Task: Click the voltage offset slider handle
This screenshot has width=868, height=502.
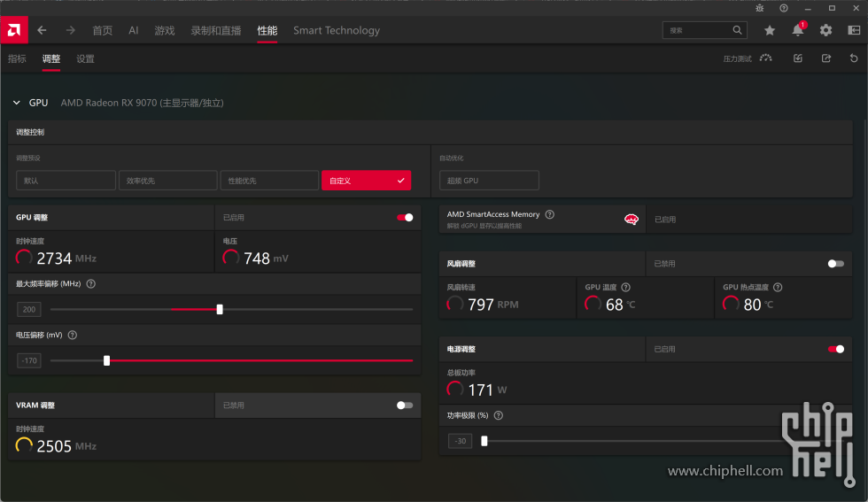Action: tap(107, 361)
